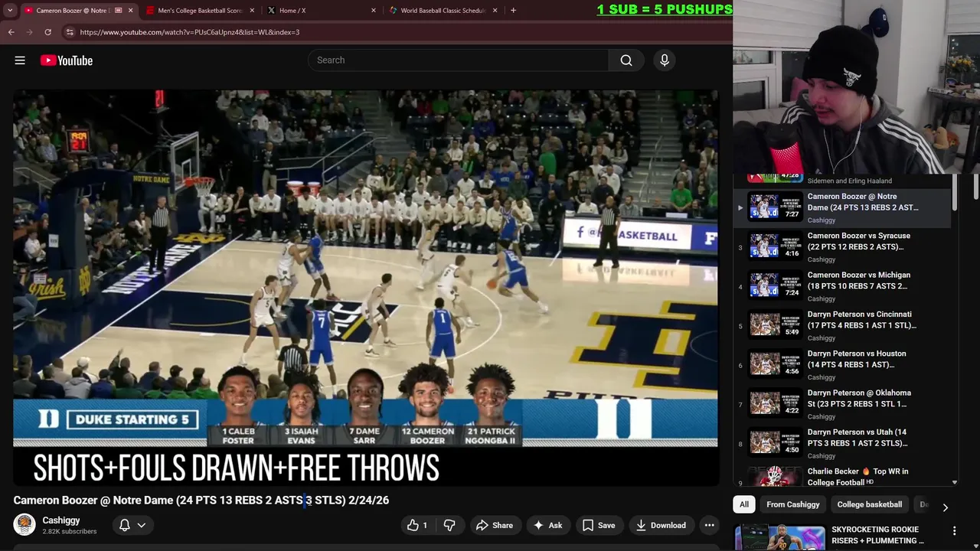The image size is (980, 551).
Task: Start voice search with microphone icon
Action: tap(665, 60)
